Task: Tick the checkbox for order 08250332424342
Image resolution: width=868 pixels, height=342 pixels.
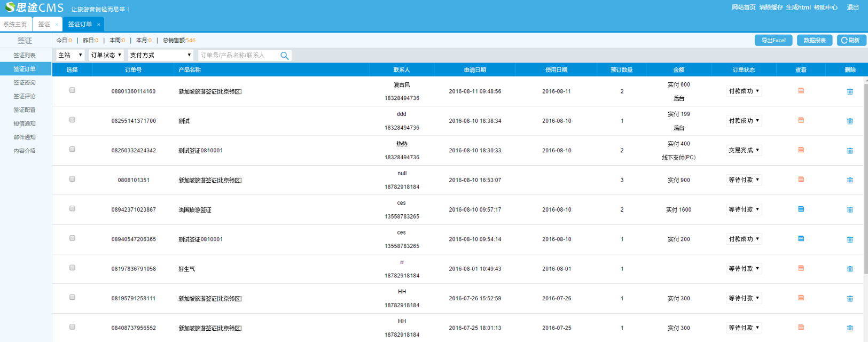Action: pos(72,150)
